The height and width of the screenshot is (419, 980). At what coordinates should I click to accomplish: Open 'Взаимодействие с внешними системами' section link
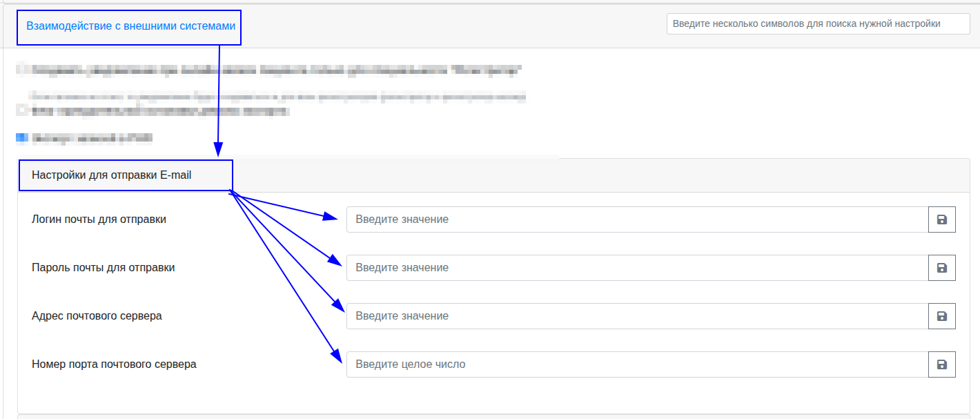[x=131, y=26]
